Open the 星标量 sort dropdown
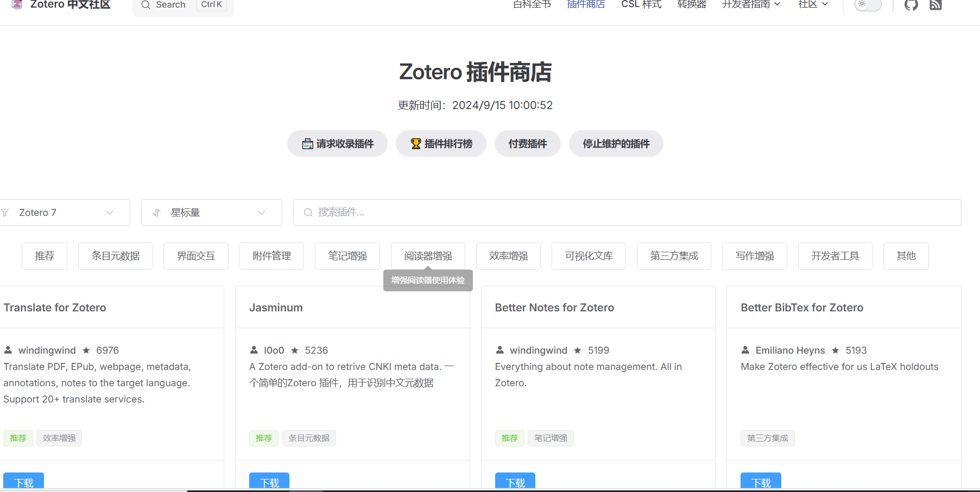Viewport: 980px width, 492px height. pos(212,213)
